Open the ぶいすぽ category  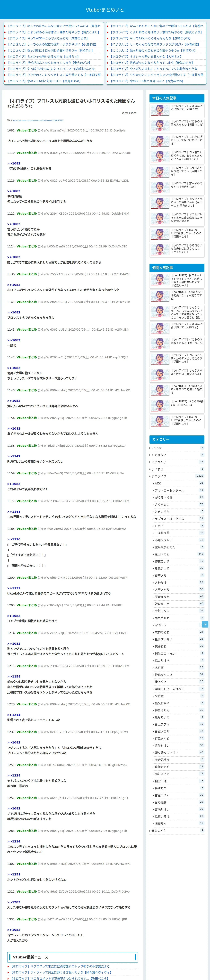point(176,469)
